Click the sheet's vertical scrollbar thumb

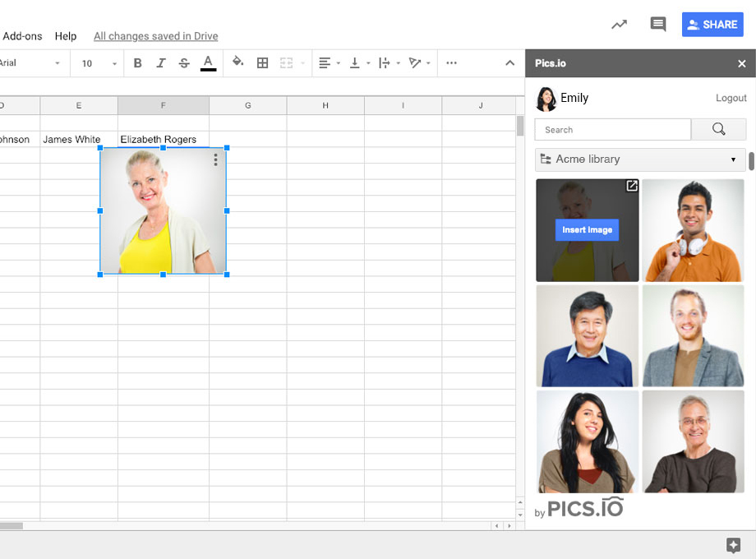(x=519, y=126)
